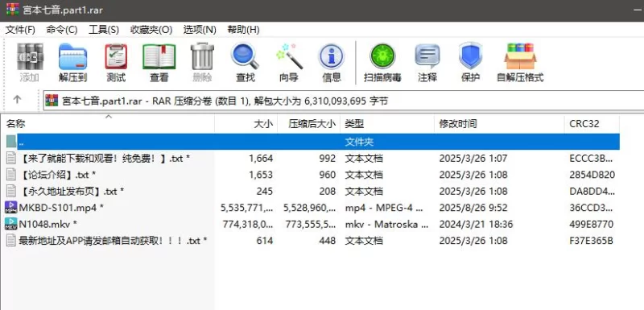The image size is (644, 310).
Task: Click the 保护 (Protect) shield icon
Action: click(470, 56)
